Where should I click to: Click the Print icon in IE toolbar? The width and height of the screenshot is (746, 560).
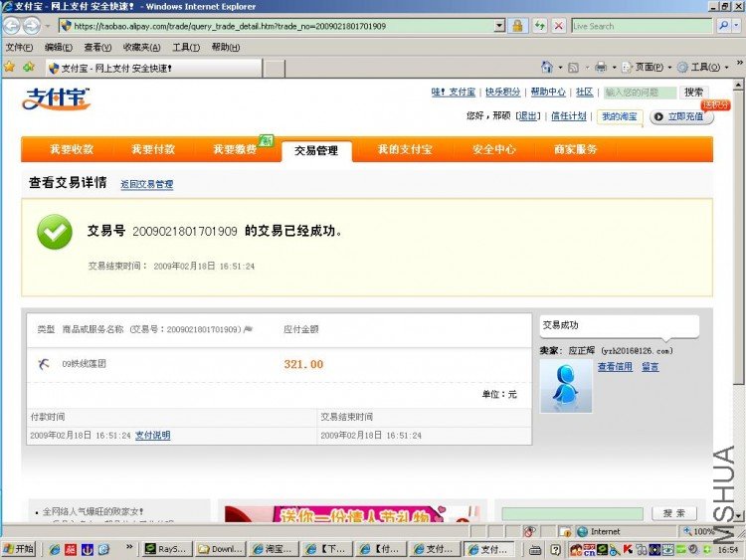(x=600, y=67)
